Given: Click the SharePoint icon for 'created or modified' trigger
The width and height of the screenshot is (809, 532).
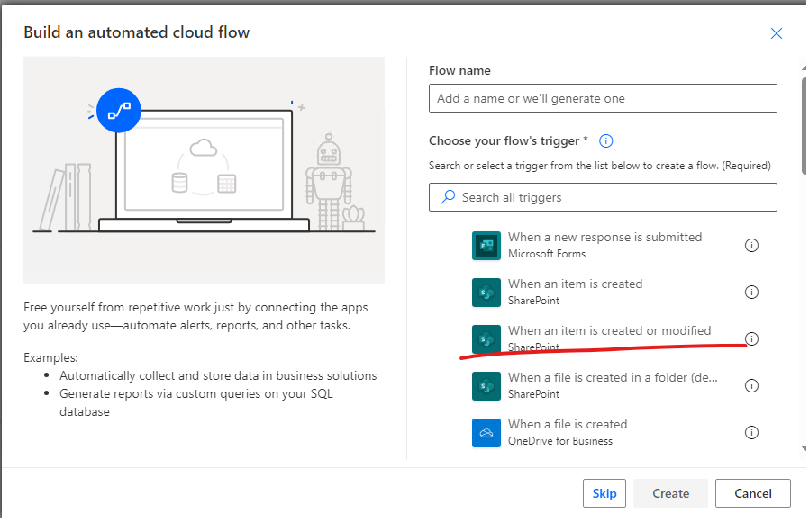Looking at the screenshot, I should pyautogui.click(x=486, y=339).
